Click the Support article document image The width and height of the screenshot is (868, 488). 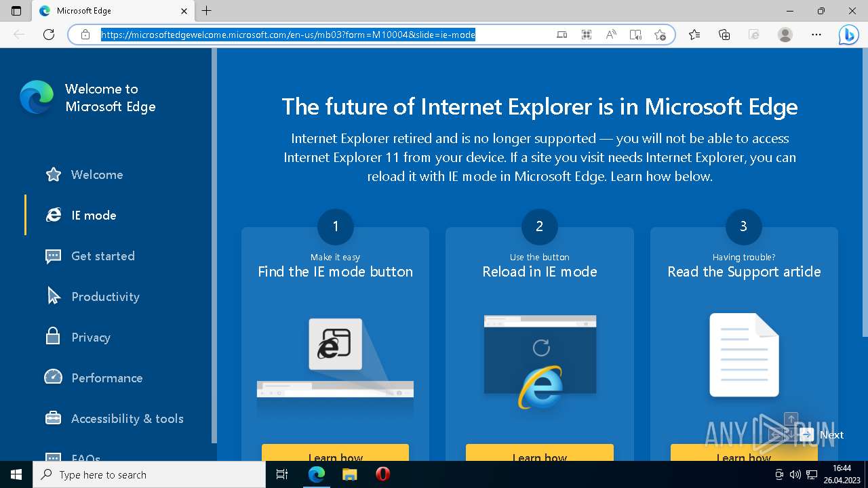(744, 355)
